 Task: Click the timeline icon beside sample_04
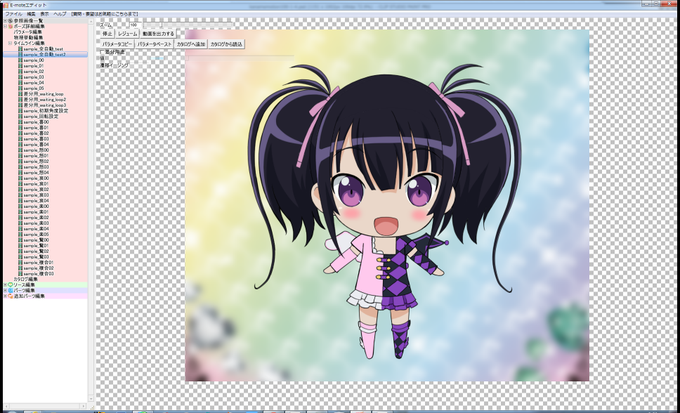point(20,82)
